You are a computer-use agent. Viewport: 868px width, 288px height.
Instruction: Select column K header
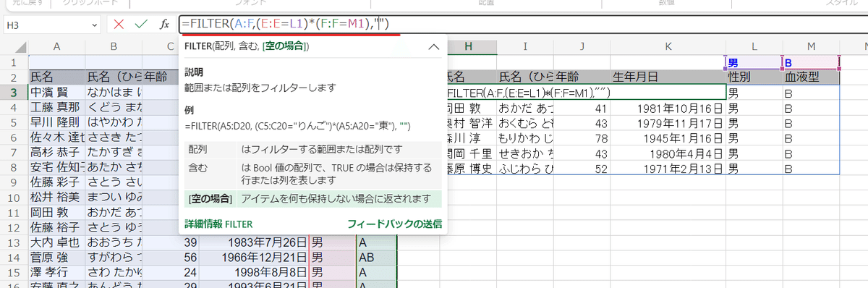pyautogui.click(x=668, y=46)
